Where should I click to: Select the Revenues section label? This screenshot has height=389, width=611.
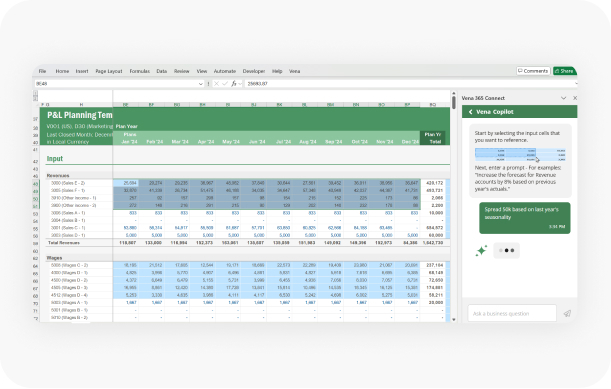[x=58, y=176]
